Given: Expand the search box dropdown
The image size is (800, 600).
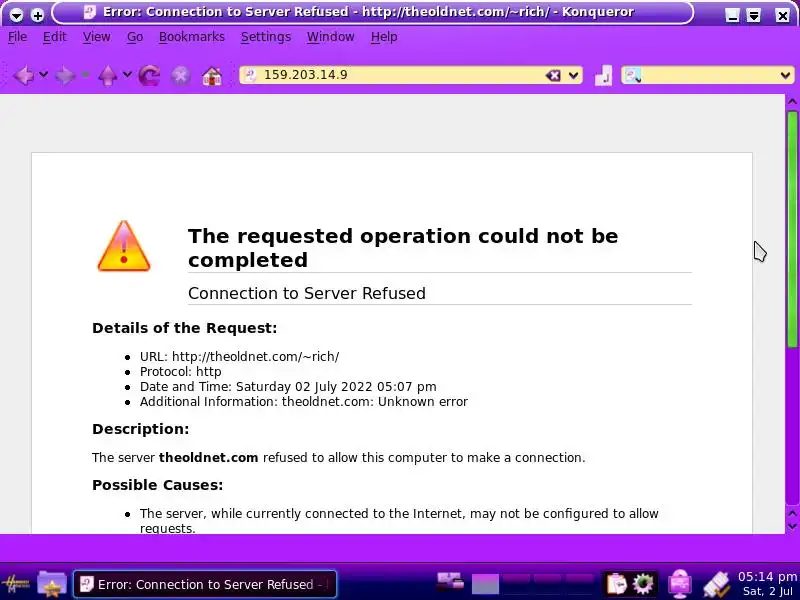Looking at the screenshot, I should click(x=785, y=76).
